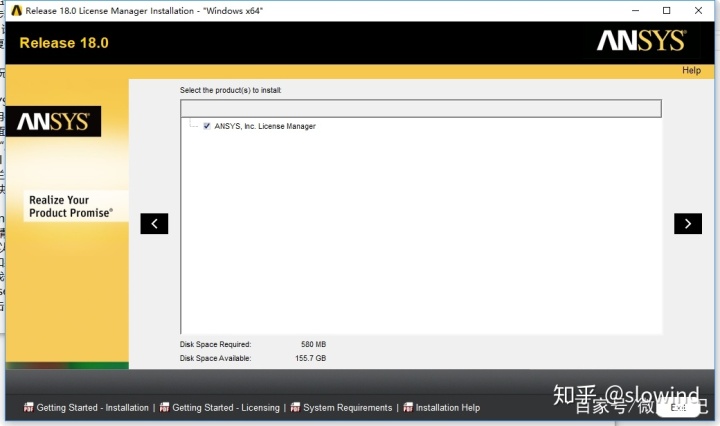Go to the next installation step arrow
The height and width of the screenshot is (426, 720).
(687, 224)
